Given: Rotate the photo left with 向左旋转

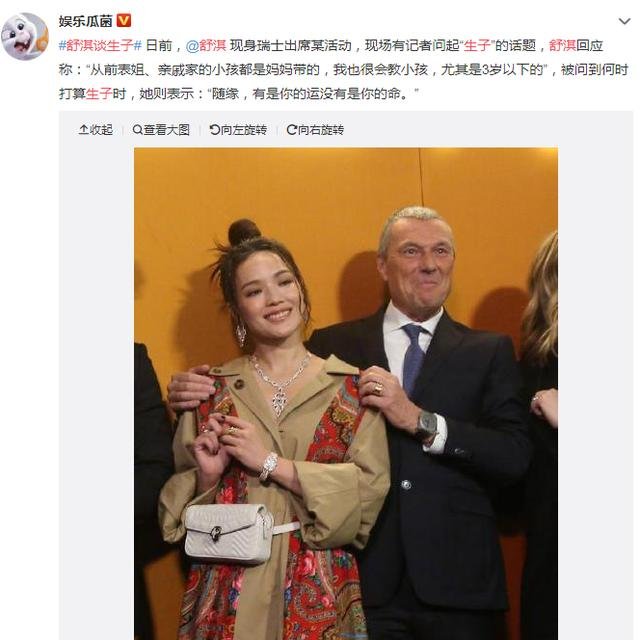Looking at the screenshot, I should tap(238, 130).
